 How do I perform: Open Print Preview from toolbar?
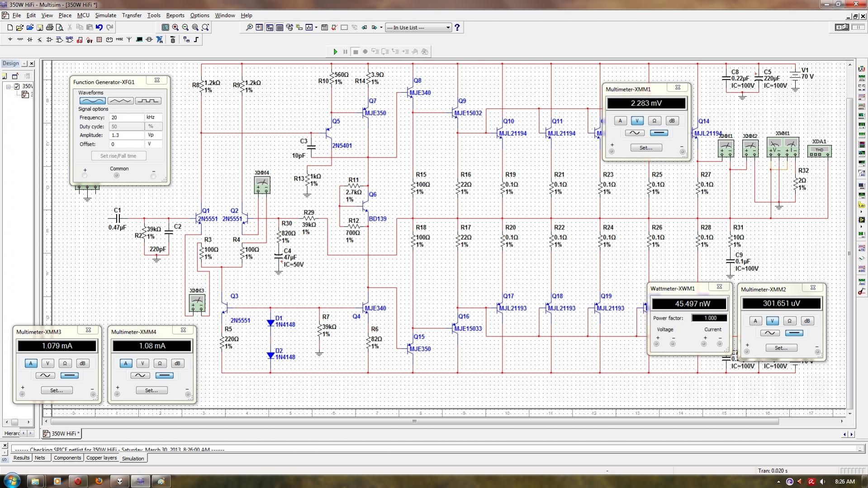(x=59, y=28)
